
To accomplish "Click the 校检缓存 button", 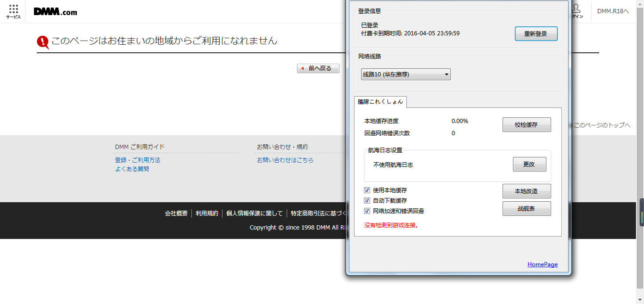I will [526, 125].
